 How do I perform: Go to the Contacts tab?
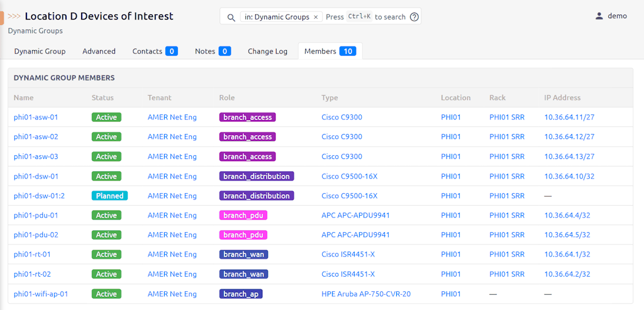coord(155,51)
